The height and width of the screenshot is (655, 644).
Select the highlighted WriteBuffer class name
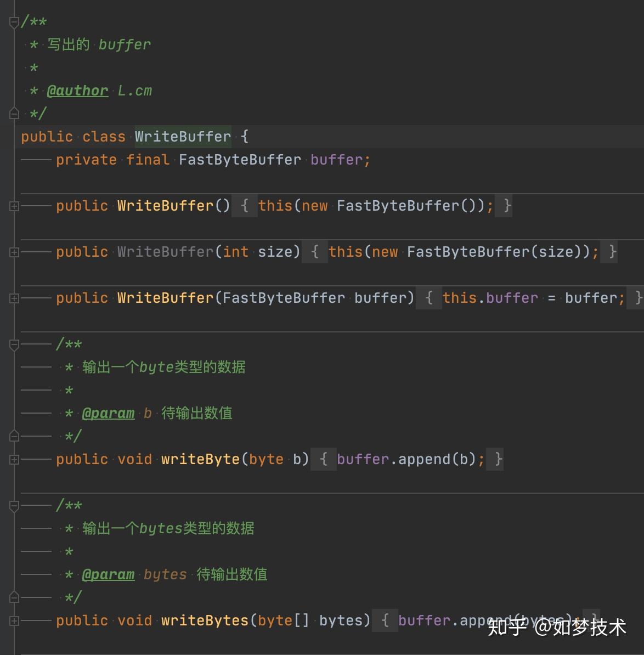[183, 137]
